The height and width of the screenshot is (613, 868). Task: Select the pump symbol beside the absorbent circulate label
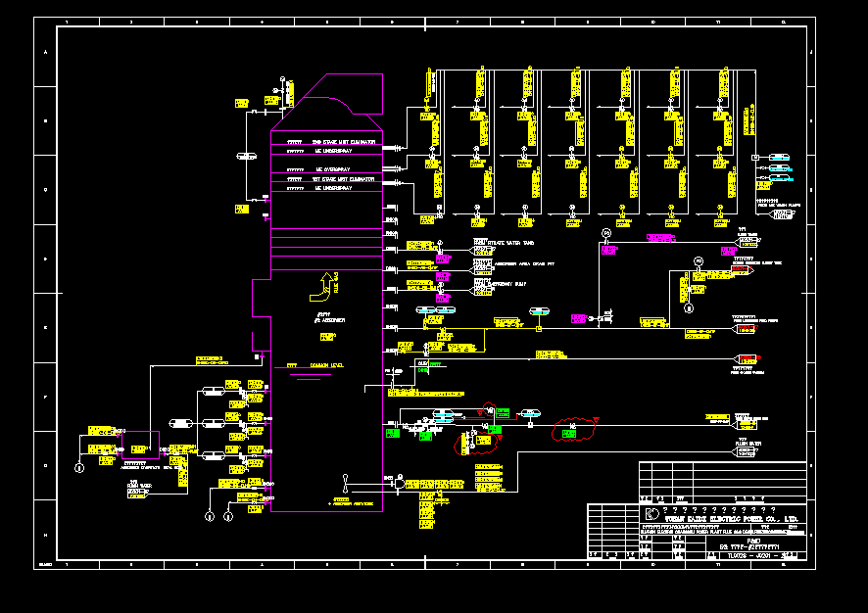click(181, 423)
